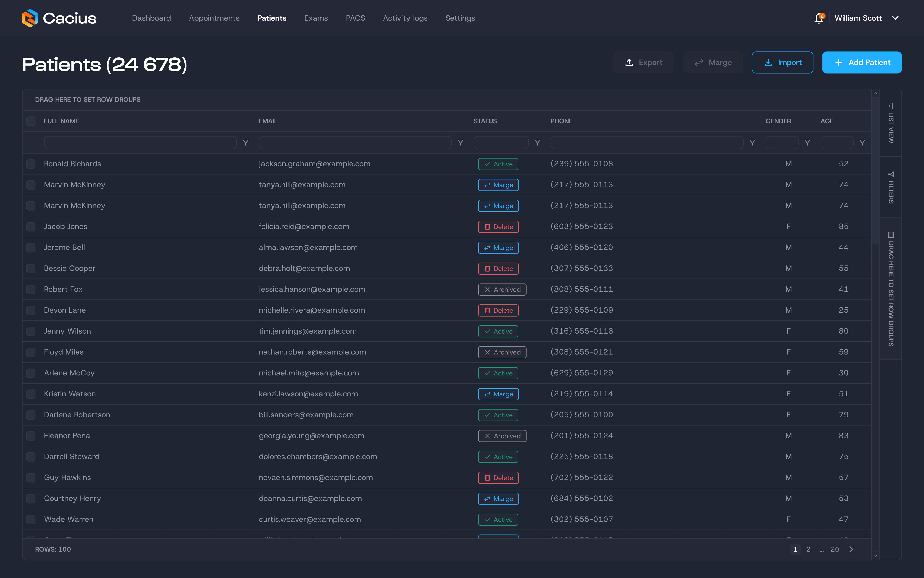Click the Import button

[x=782, y=62]
